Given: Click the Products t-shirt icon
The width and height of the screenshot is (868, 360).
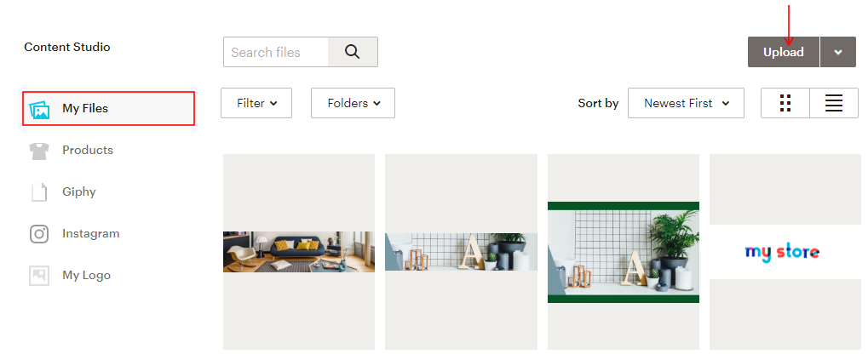Looking at the screenshot, I should [x=39, y=151].
